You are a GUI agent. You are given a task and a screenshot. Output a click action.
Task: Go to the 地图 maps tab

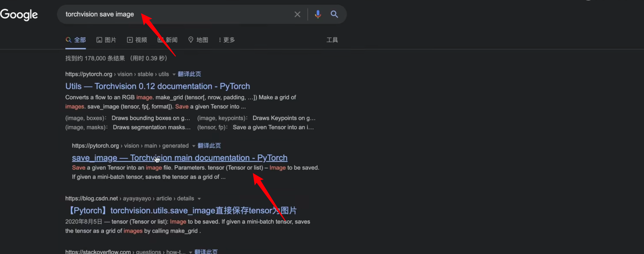198,40
